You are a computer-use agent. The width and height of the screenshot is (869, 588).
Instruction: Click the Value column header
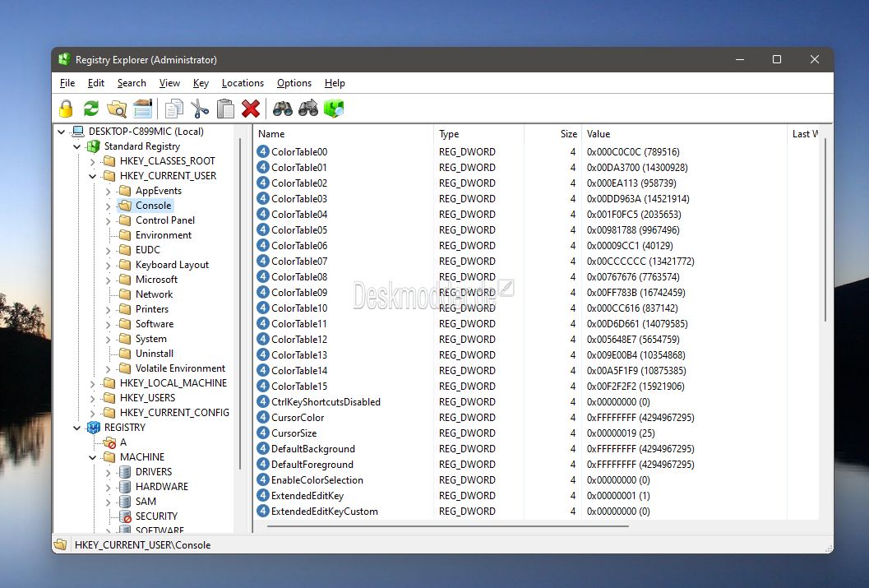pyautogui.click(x=684, y=134)
